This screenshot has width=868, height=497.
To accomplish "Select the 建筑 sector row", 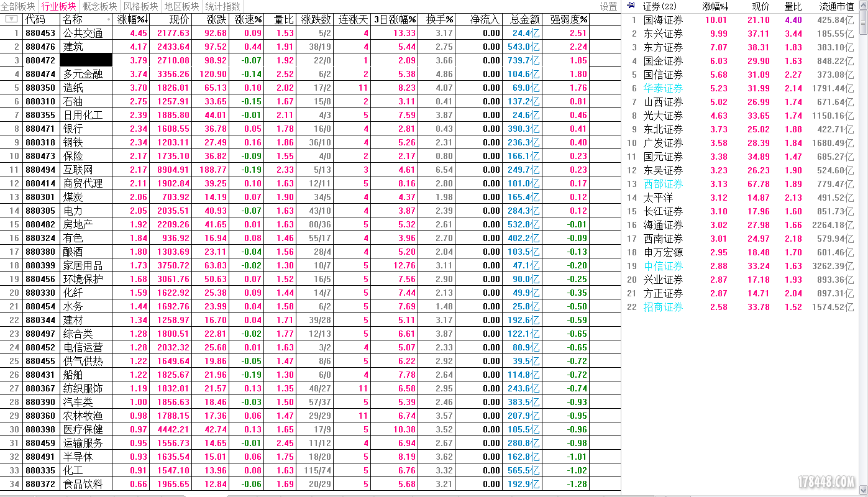I will click(311, 47).
